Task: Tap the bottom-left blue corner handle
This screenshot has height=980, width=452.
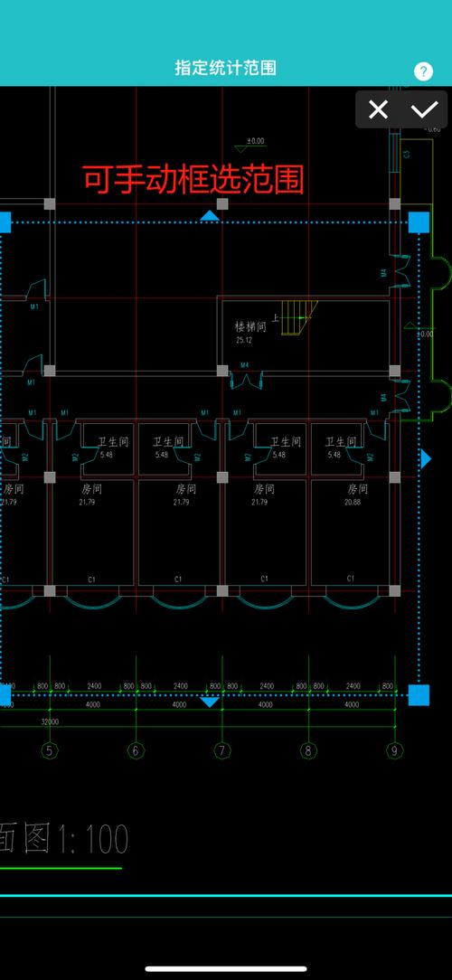Action: pyautogui.click(x=5, y=694)
